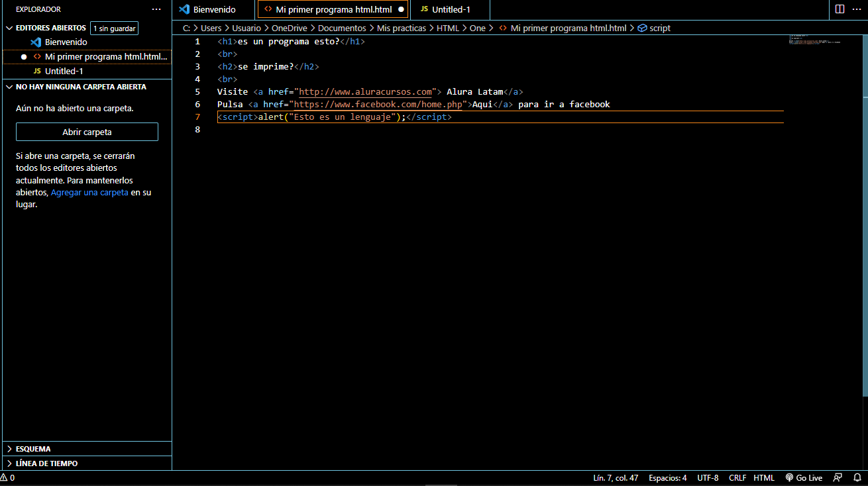Click C: drive breadcrumb segment
Screen dimensions: 868x486
pos(187,28)
